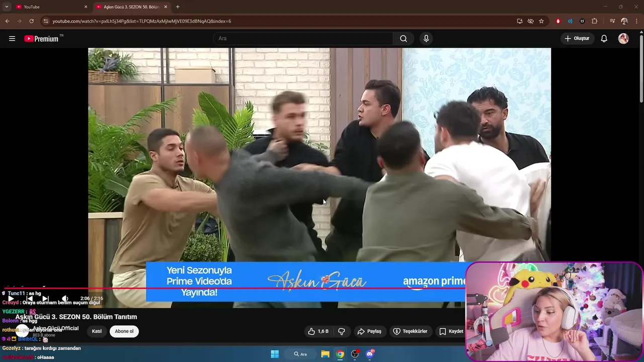Click the chat message "oHaaaa"

(45, 357)
